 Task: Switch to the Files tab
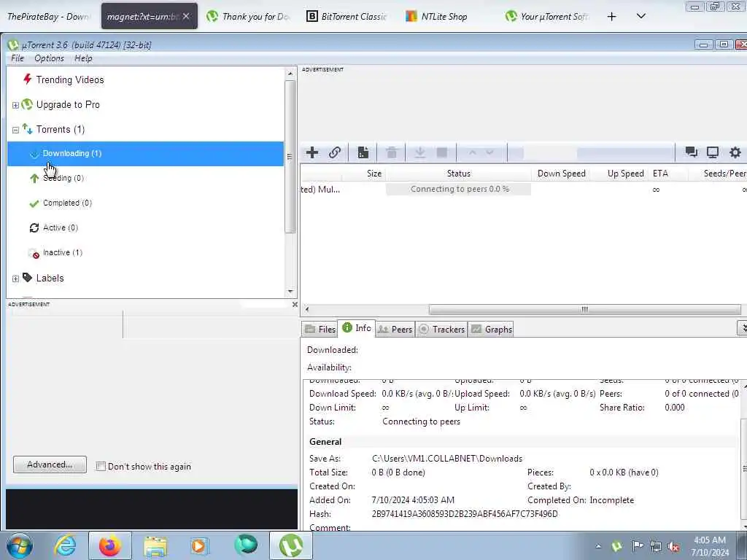[x=320, y=329]
